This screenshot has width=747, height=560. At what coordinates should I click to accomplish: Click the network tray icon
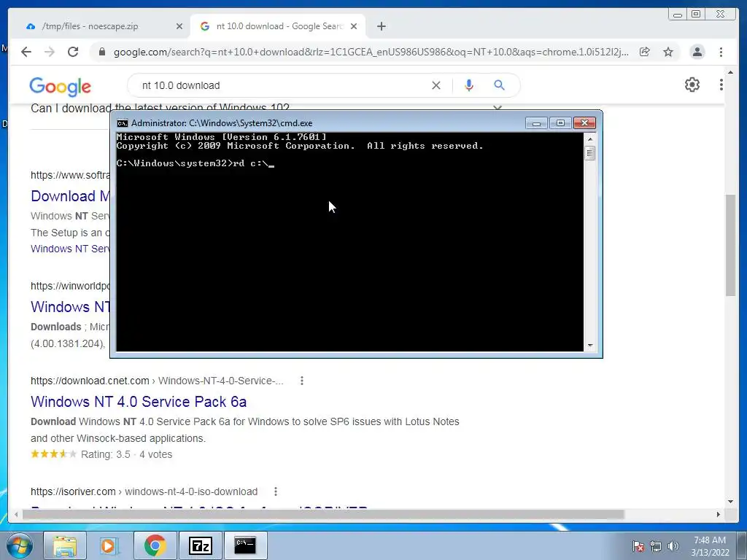656,546
